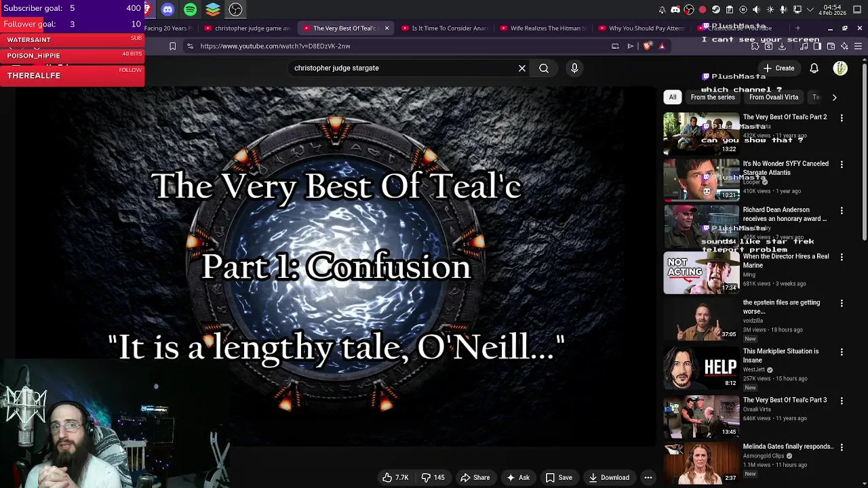Screen dimensions: 868x488
Task: Open OBS Studio from the taskbar
Action: pyautogui.click(x=235, y=9)
